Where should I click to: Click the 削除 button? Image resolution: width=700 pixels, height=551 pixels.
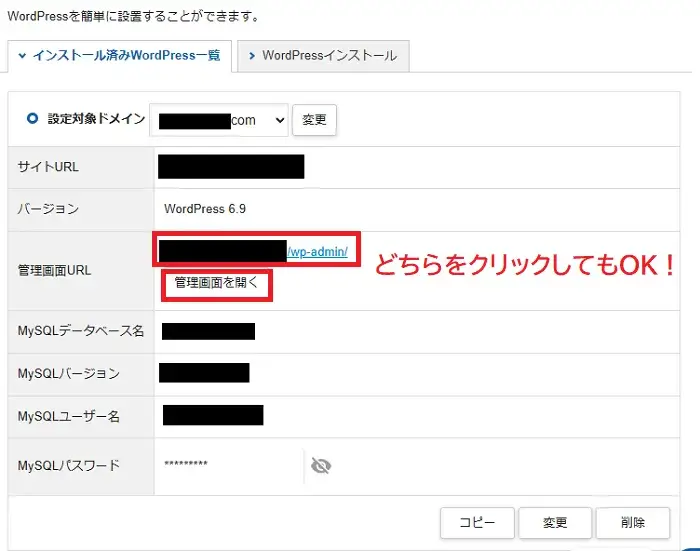[633, 522]
